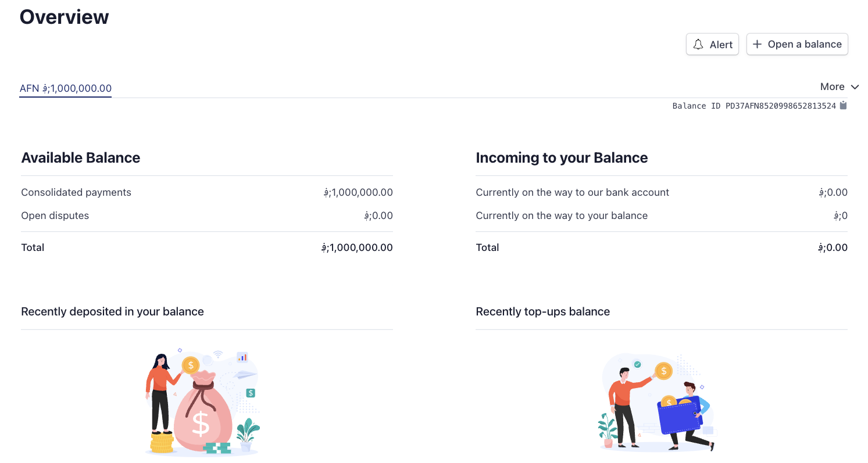This screenshot has height=463, width=868.
Task: Expand the More chevron arrow
Action: (855, 87)
